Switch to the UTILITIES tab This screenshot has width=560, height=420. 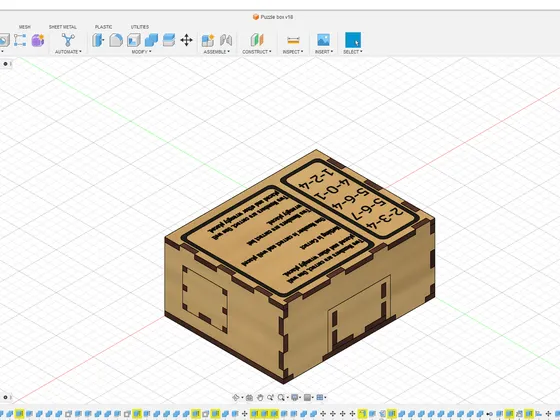point(140,27)
